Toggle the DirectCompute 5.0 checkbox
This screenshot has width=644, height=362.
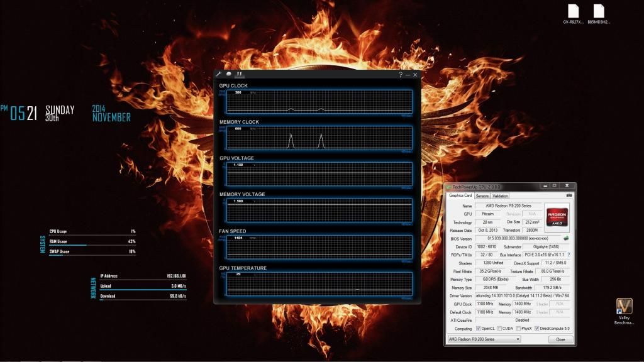click(536, 328)
